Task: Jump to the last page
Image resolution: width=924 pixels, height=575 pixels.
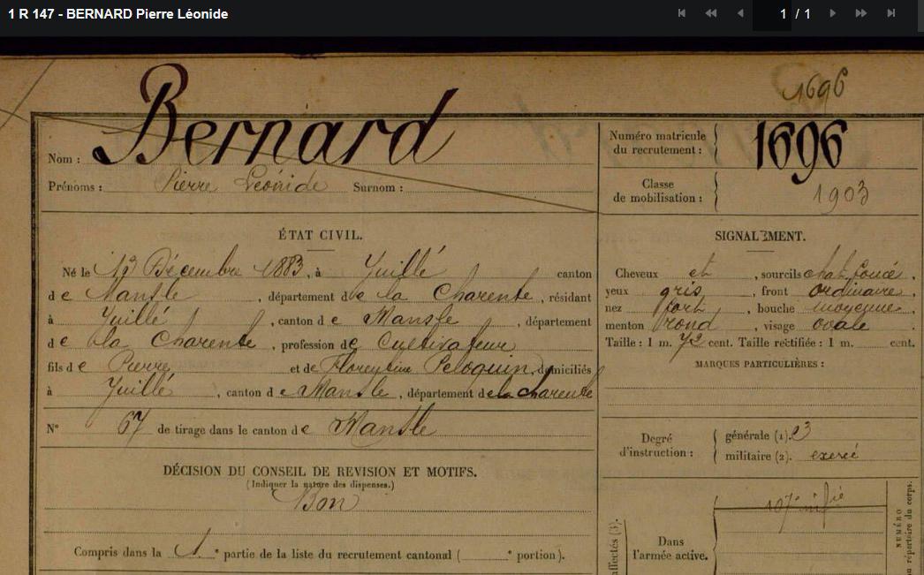Action: [x=890, y=13]
